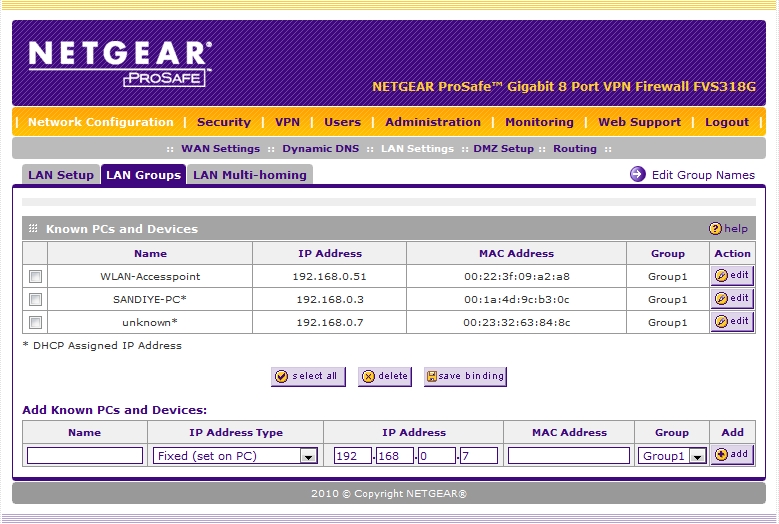Go to Dynamic DNS submenu
This screenshot has width=779, height=524.
(x=320, y=149)
